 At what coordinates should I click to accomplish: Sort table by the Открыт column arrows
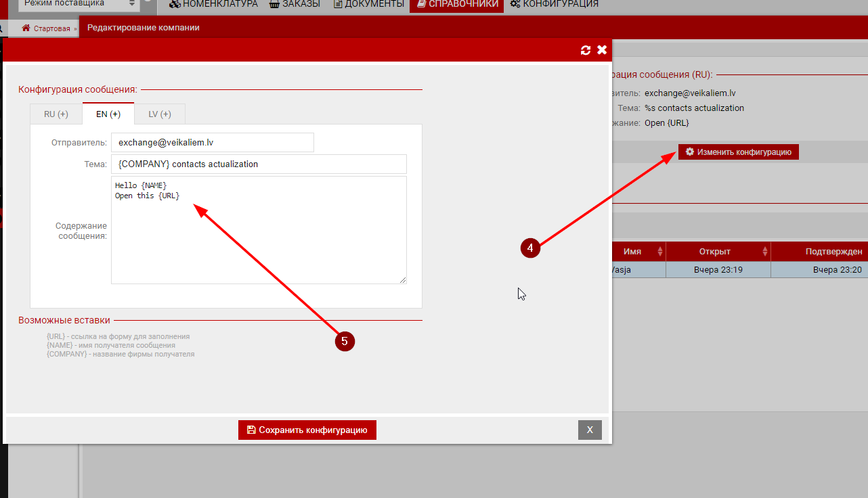[x=765, y=252]
